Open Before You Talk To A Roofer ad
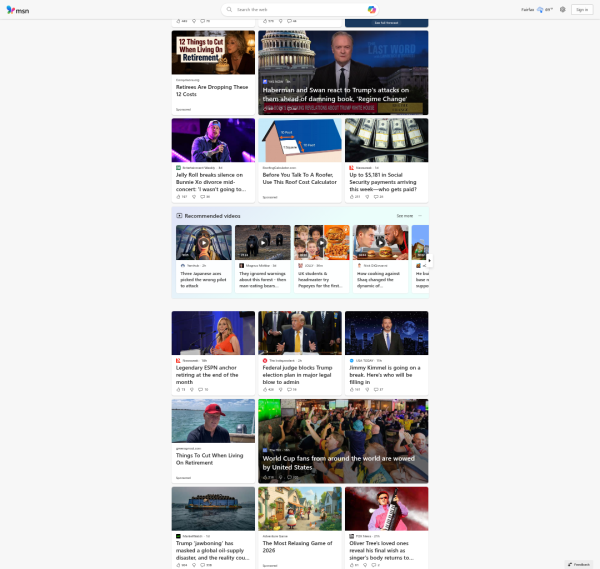The image size is (600, 569). [x=300, y=178]
